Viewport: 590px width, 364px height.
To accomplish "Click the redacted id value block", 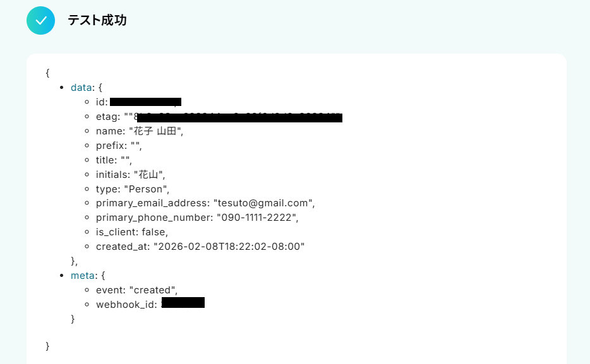I will 146,102.
